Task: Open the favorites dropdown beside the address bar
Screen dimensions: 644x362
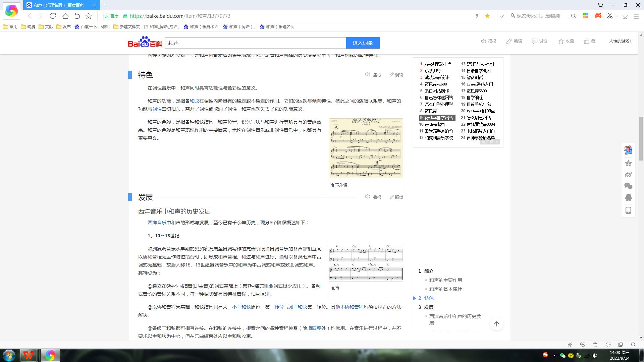Action: 501,16
